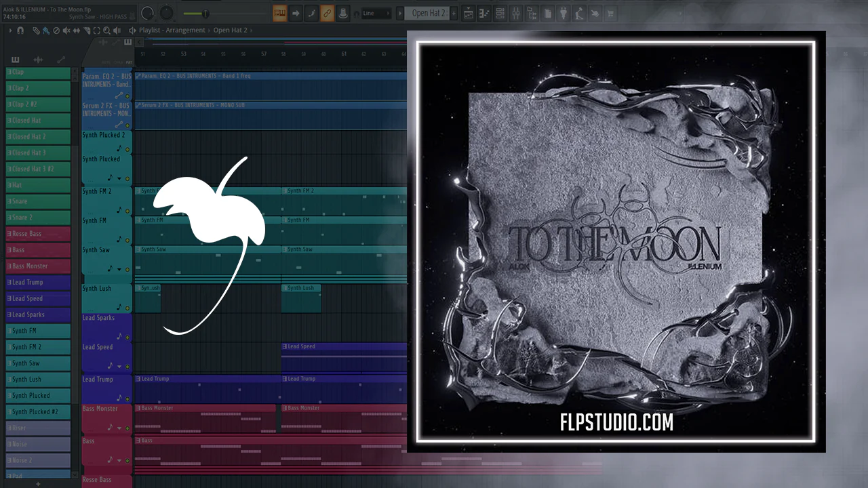
Task: Select the Draw pencil tool
Action: [37, 30]
